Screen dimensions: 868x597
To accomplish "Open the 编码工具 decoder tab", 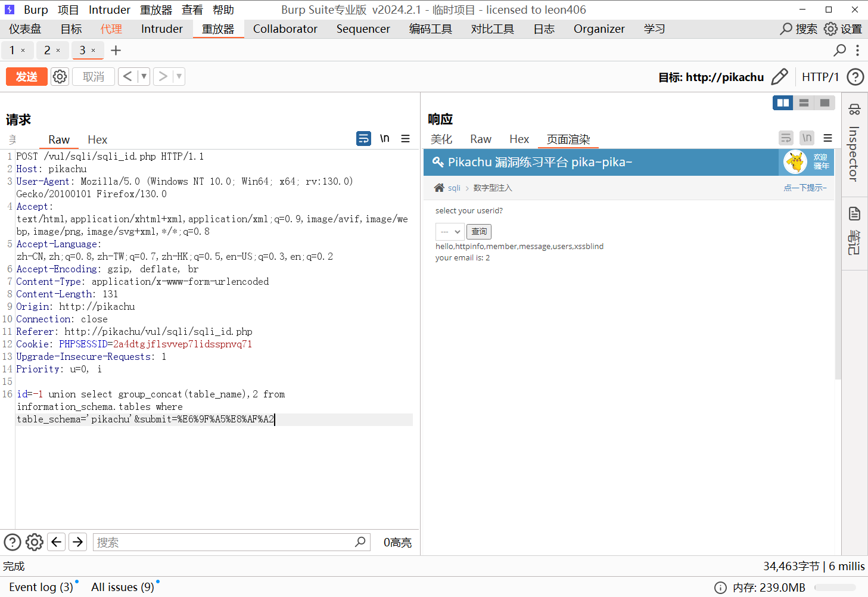I will [431, 29].
